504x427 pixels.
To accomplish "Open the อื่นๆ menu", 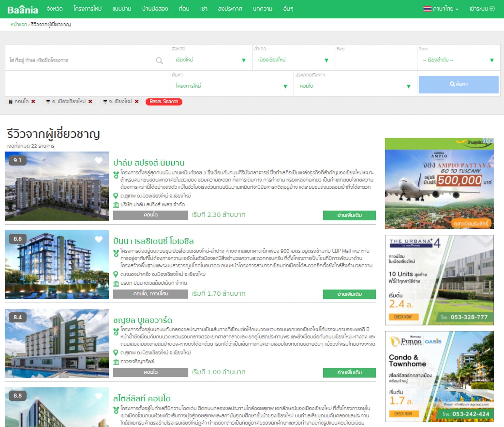I will 288,9.
